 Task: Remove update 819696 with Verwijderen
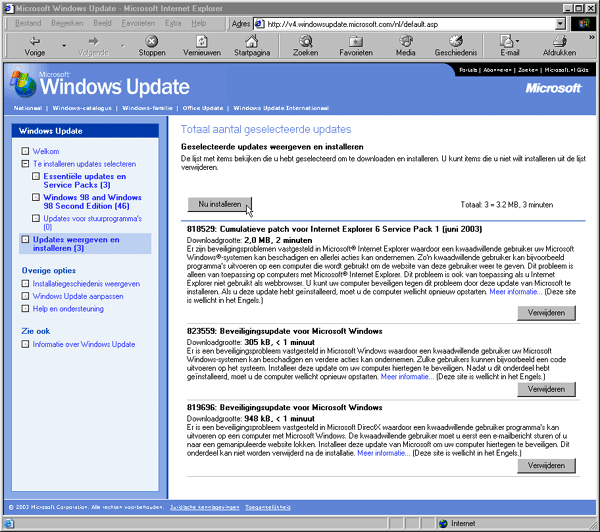click(546, 465)
